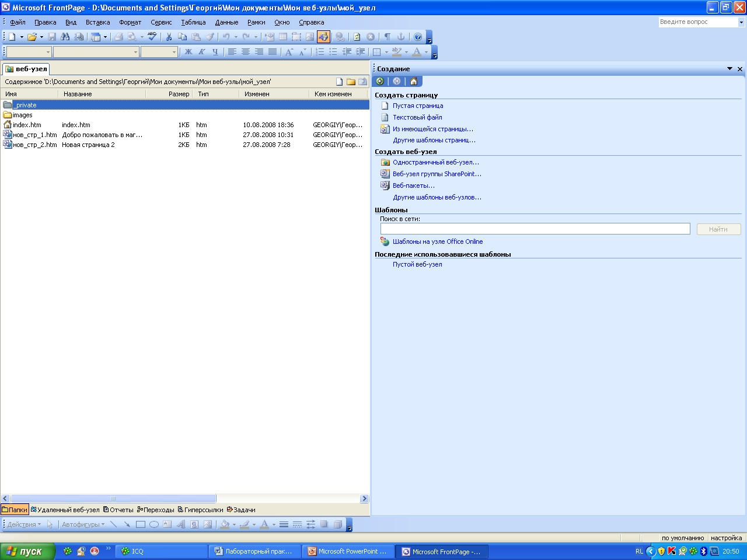Image resolution: width=747 pixels, height=560 pixels.
Task: Click the Найти button
Action: [718, 229]
